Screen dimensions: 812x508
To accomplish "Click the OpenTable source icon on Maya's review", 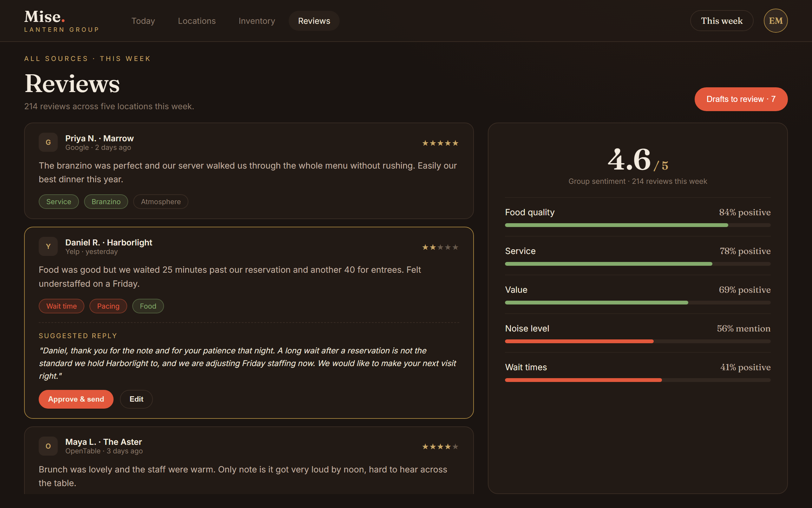I will coord(48,446).
